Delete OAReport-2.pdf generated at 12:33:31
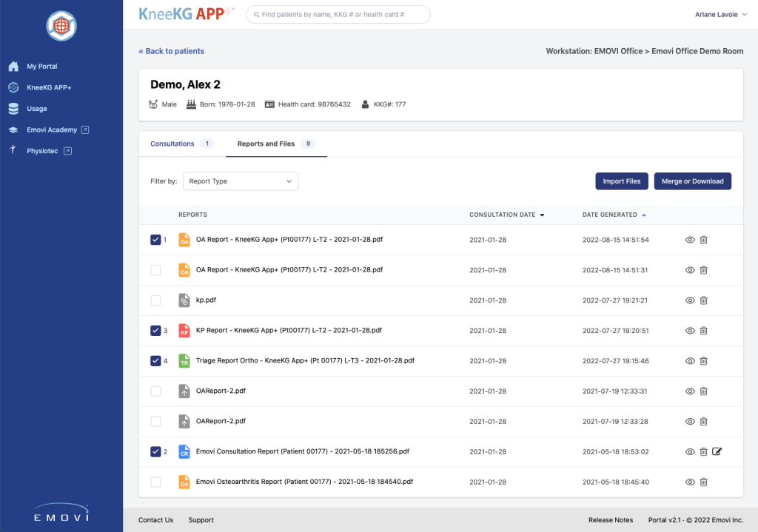 (704, 391)
